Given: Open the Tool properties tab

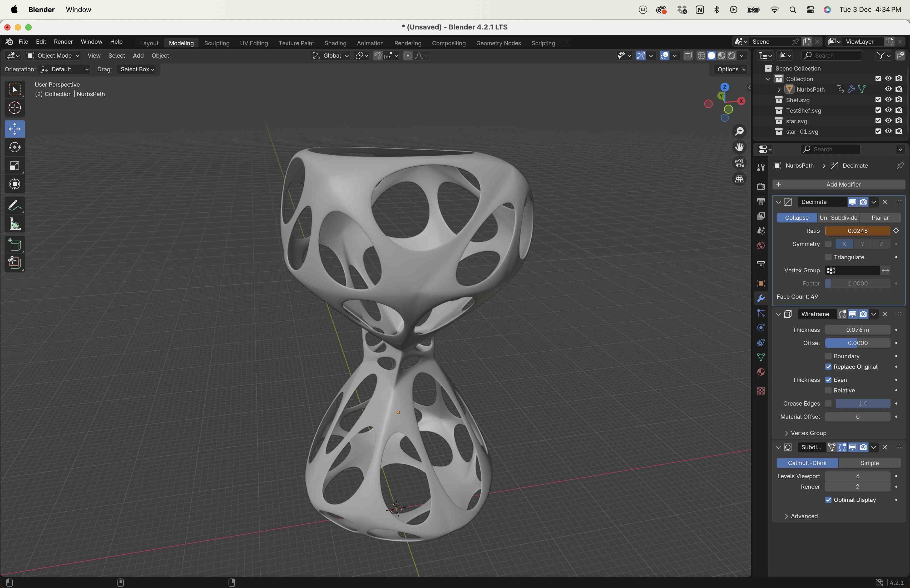Looking at the screenshot, I should coord(761,168).
